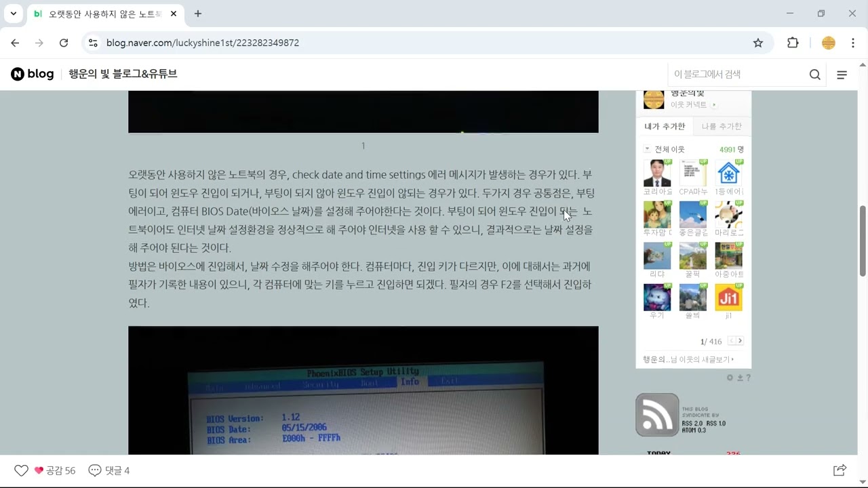Open the tab search dropdown arrow
This screenshot has width=868, height=488.
(x=13, y=14)
